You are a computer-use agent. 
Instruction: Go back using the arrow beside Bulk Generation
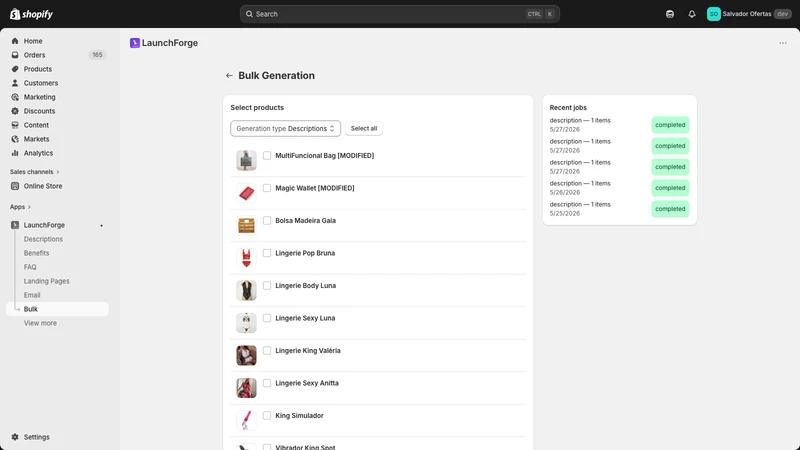click(x=229, y=76)
